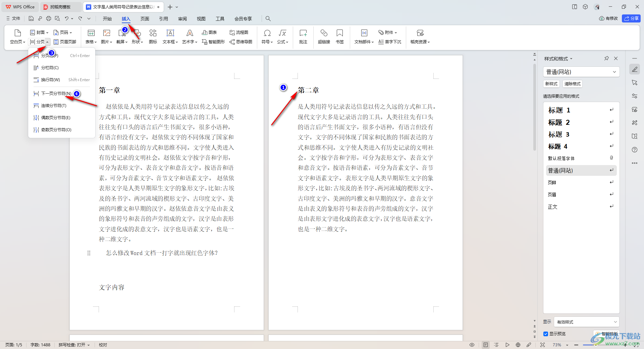The image size is (644, 349).
Task: Insert a Hyperlink (超链接)
Action: [x=324, y=37]
